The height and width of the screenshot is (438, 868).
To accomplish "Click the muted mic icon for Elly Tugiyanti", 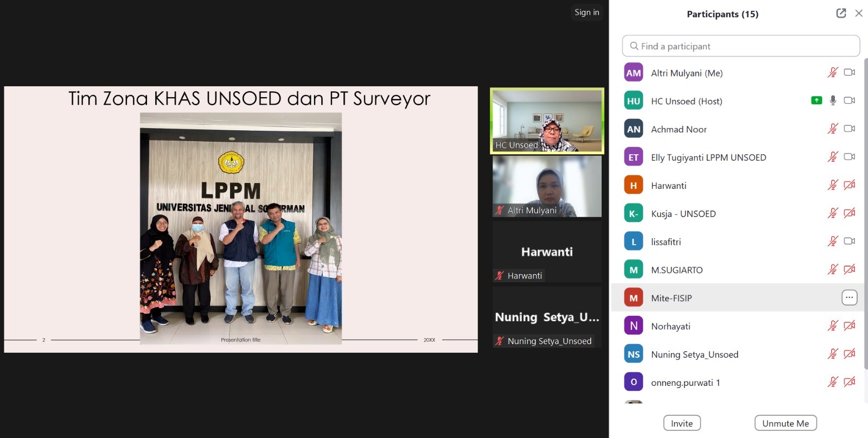I will (x=833, y=157).
